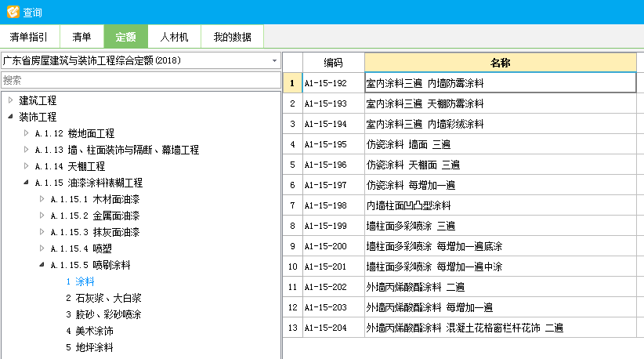The width and height of the screenshot is (644, 359).
Task: Select A.1.15.5 喷刷涂料 item
Action: [x=90, y=265]
